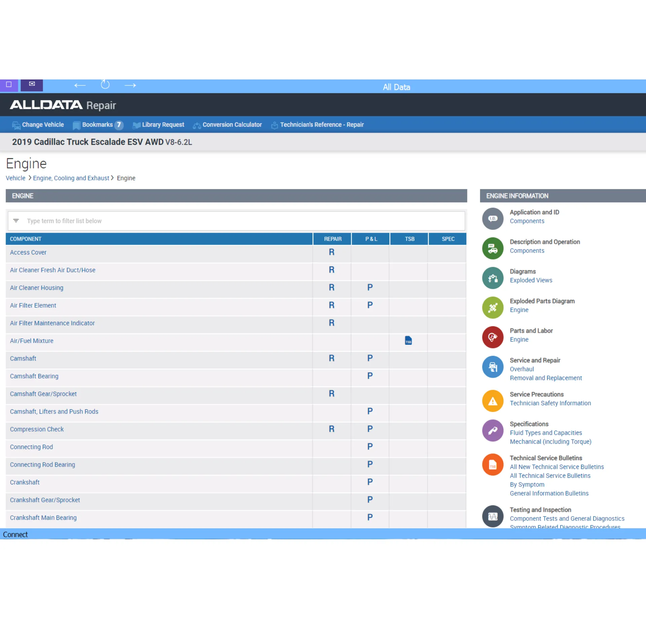Open the Conversion Calculator
646x644 pixels.
point(227,125)
